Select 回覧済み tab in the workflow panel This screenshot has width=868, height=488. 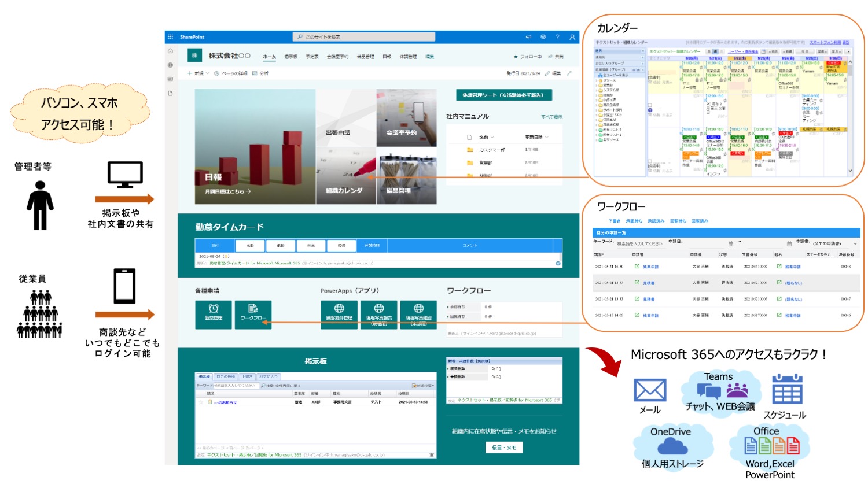tap(700, 221)
